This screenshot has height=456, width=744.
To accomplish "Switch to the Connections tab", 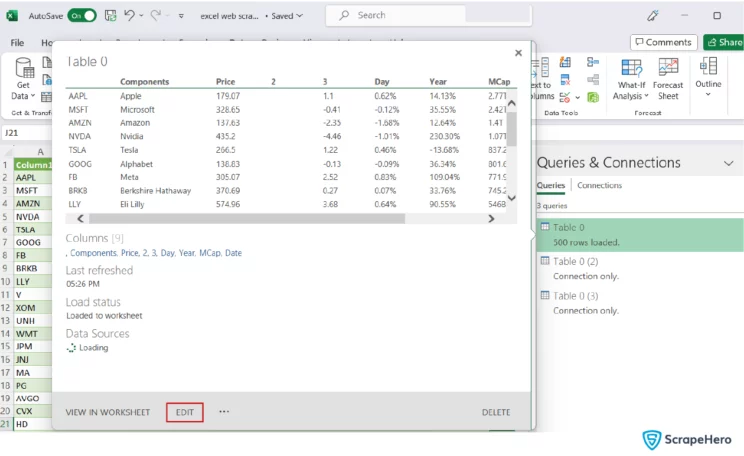I will 599,185.
